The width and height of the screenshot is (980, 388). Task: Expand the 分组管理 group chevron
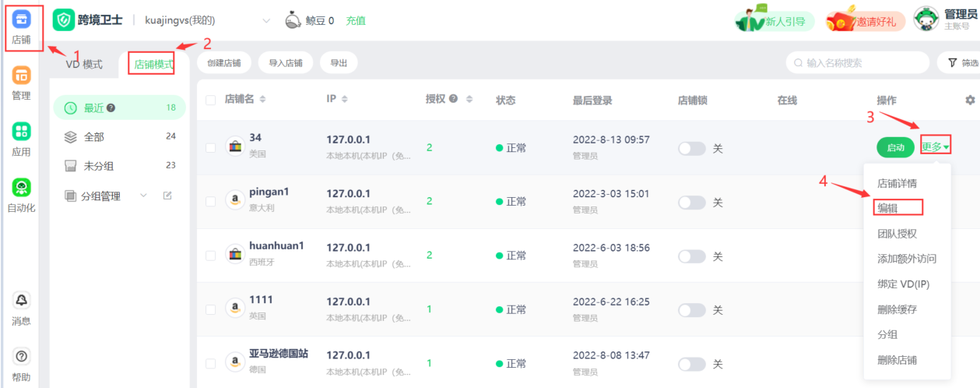coord(143,196)
